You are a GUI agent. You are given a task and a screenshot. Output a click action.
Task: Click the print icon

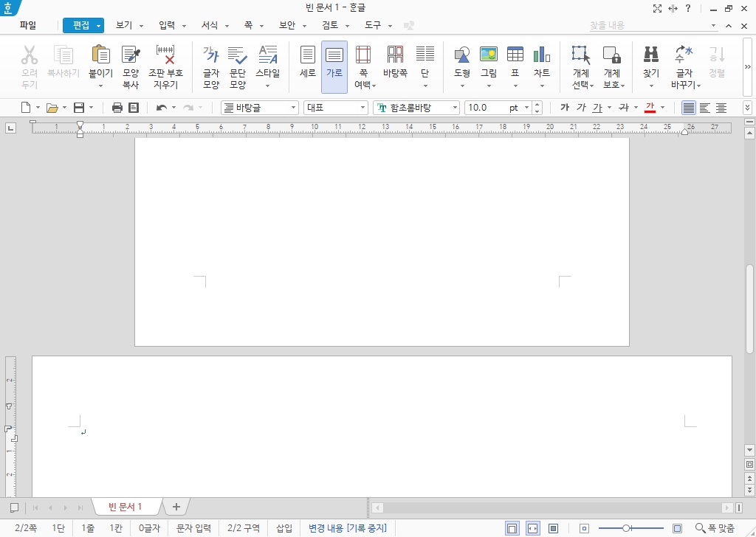coord(117,108)
